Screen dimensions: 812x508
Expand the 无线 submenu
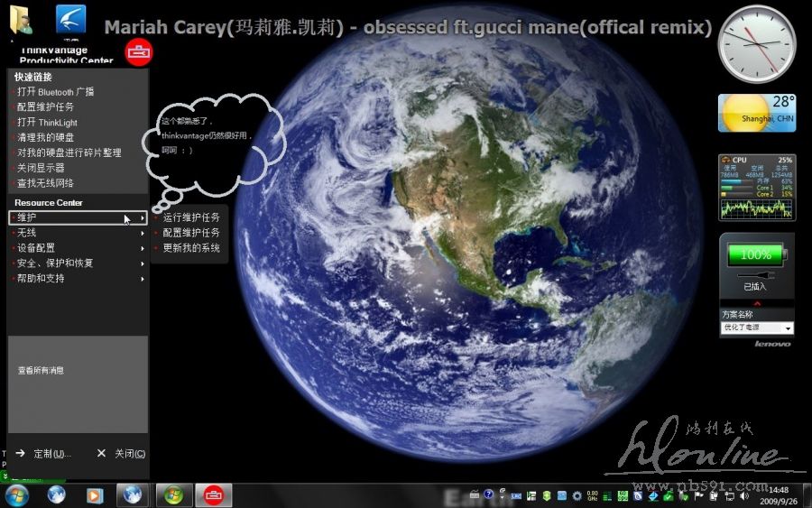(x=77, y=233)
